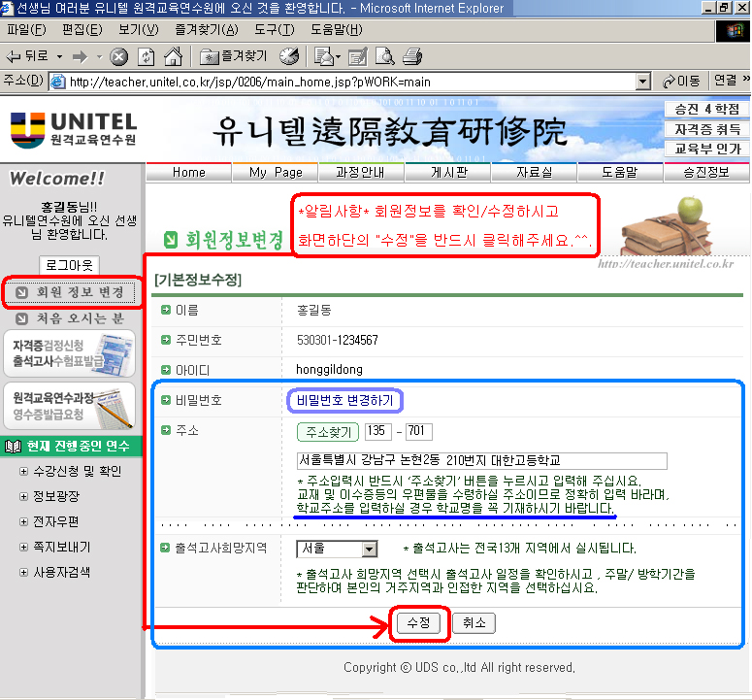Switch to the My Page tab

276,173
